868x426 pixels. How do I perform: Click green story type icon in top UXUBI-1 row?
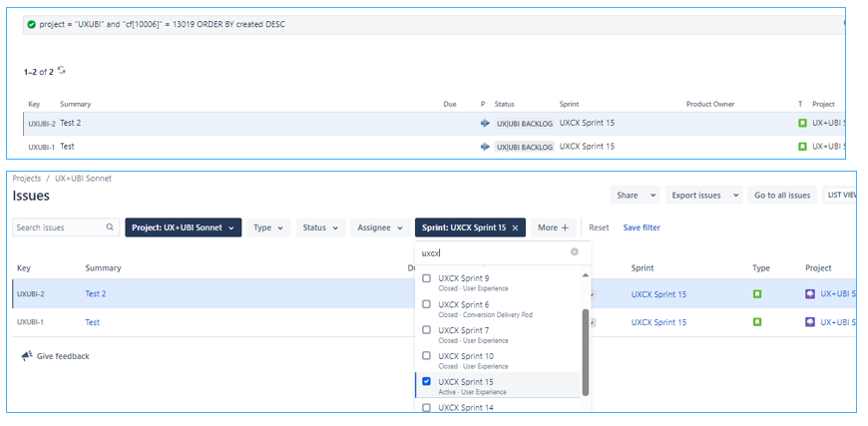tap(802, 147)
